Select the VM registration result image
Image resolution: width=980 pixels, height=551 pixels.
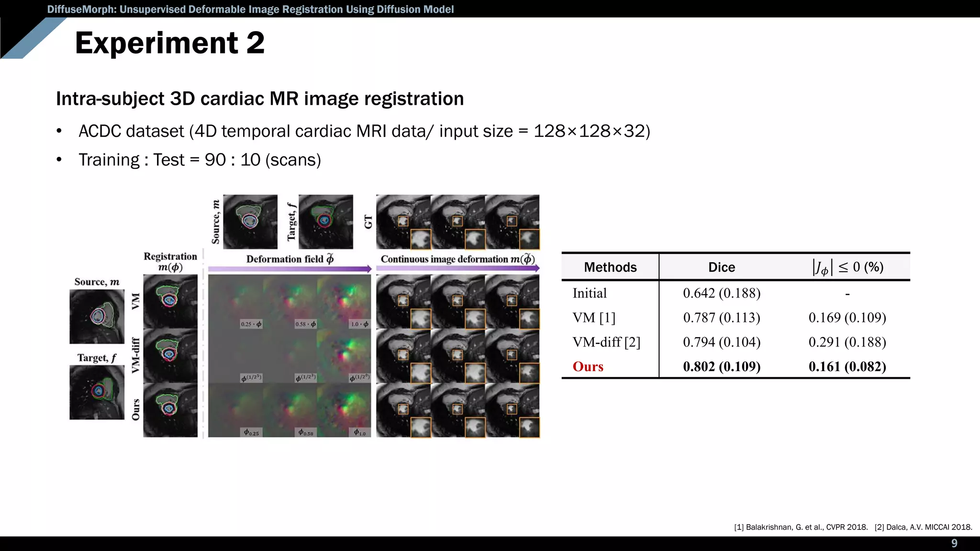[170, 301]
